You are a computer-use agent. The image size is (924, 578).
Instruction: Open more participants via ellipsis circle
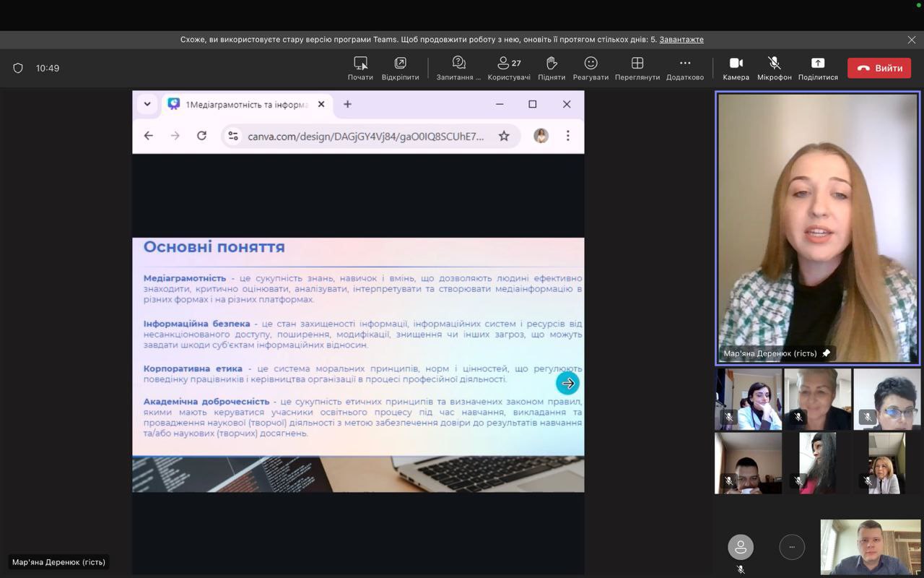pos(792,547)
